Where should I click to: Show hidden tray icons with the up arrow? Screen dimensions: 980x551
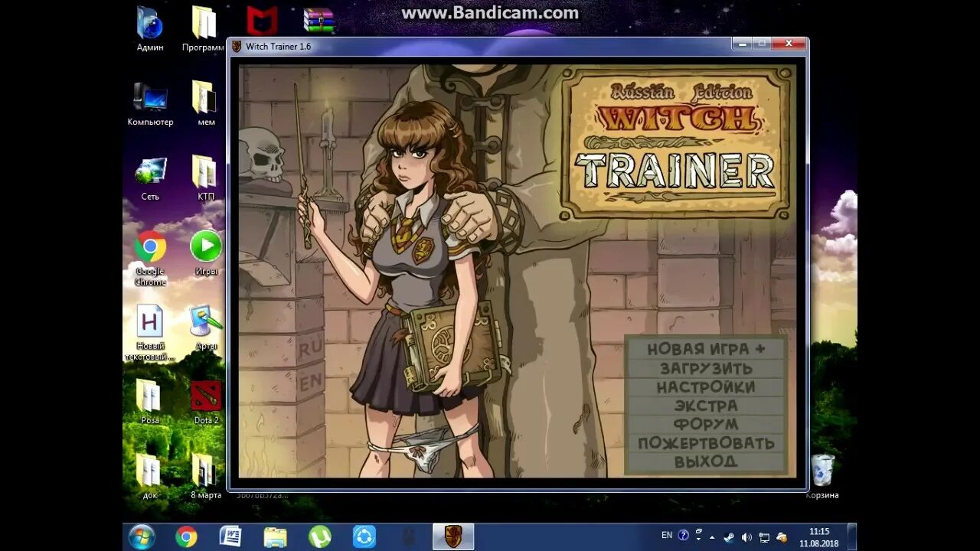point(711,536)
